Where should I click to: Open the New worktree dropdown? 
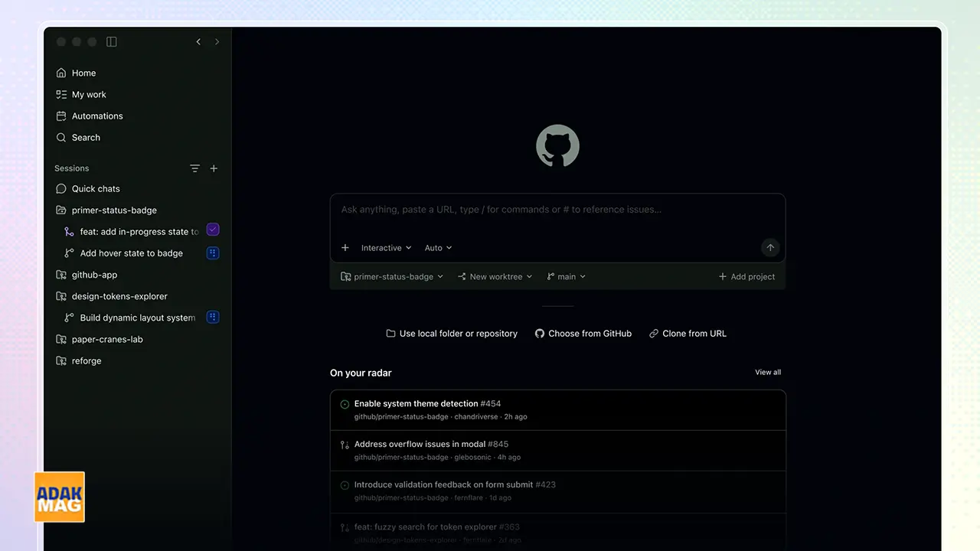tap(495, 277)
